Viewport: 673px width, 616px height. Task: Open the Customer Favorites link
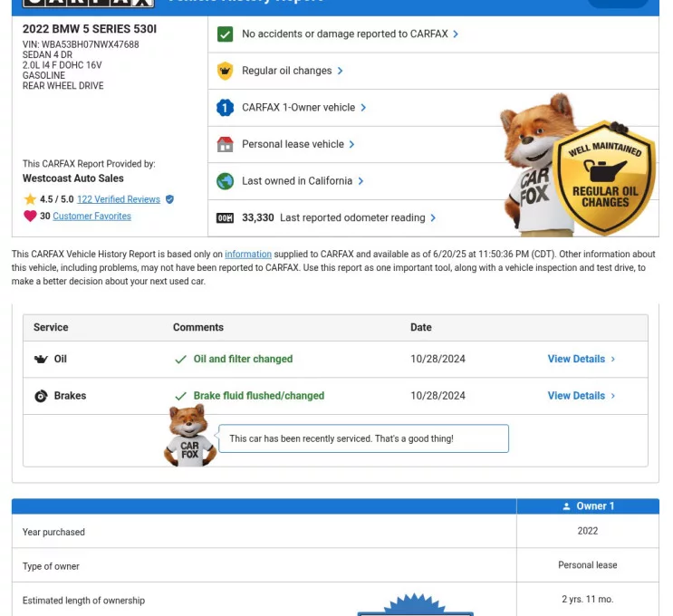(91, 217)
